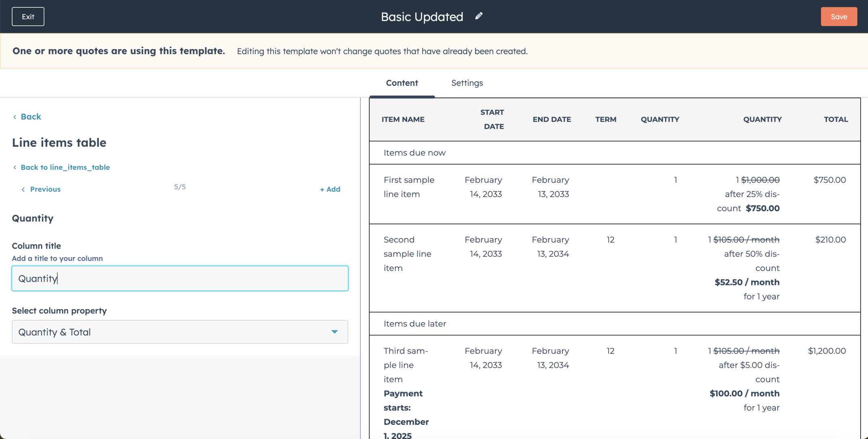Save the template changes

pyautogui.click(x=839, y=17)
